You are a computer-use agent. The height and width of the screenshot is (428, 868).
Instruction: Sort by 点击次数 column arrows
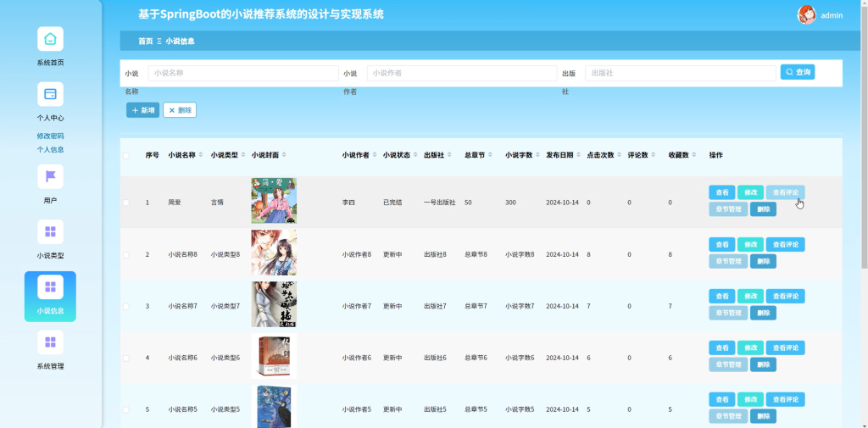[x=620, y=155]
